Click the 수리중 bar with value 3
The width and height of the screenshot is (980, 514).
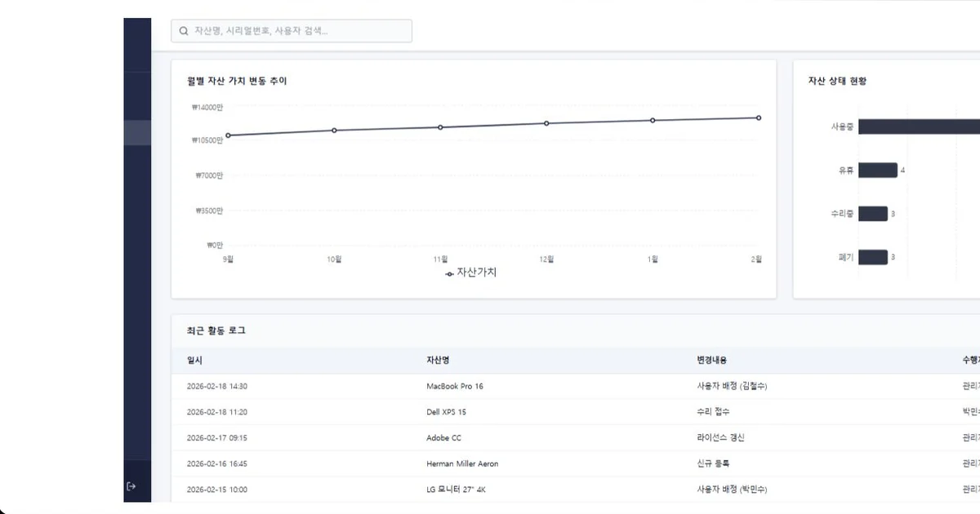(x=873, y=214)
